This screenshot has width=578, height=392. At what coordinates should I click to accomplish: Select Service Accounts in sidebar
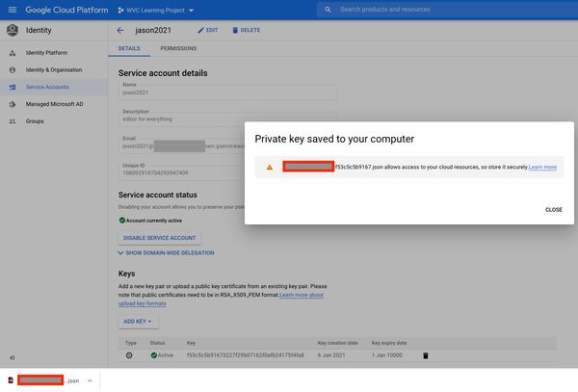pyautogui.click(x=47, y=87)
